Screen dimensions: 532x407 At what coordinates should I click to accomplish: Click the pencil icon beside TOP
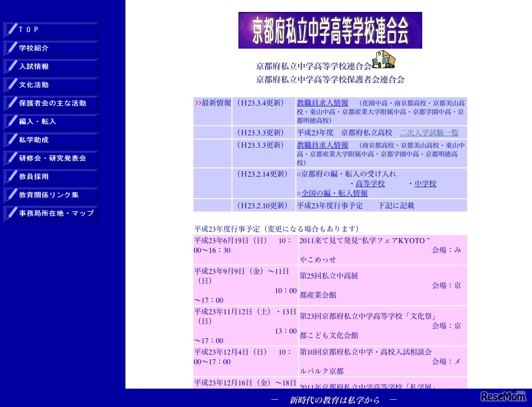point(11,29)
